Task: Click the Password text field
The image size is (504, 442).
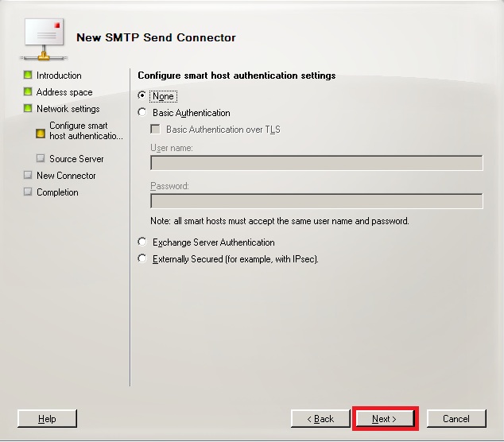Action: tap(316, 201)
